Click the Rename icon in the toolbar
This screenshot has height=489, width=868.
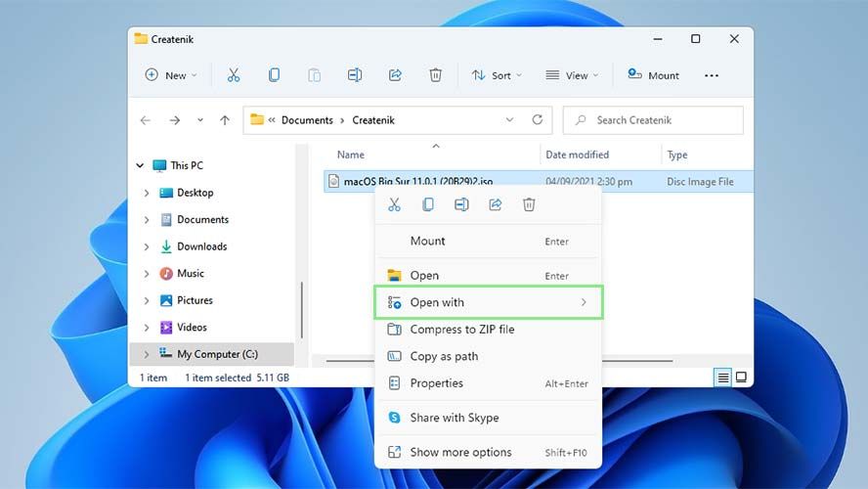pyautogui.click(x=354, y=75)
